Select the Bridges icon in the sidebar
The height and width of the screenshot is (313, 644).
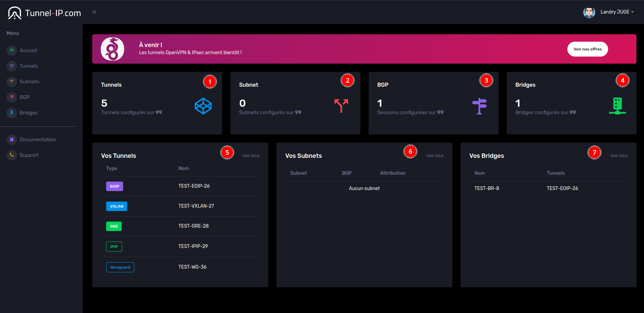click(x=12, y=113)
